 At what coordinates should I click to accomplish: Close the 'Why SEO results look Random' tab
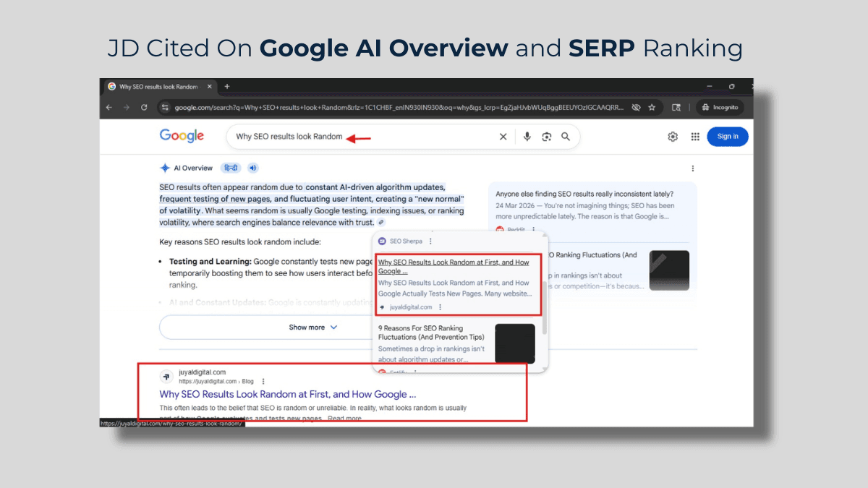[x=210, y=86]
